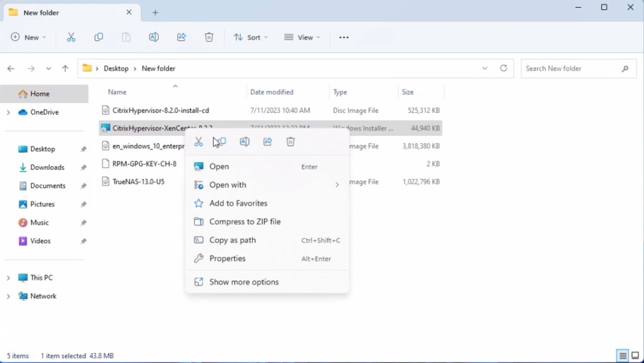
Task: Click the chevron after the folder icon in the address bar
Action: [x=97, y=68]
